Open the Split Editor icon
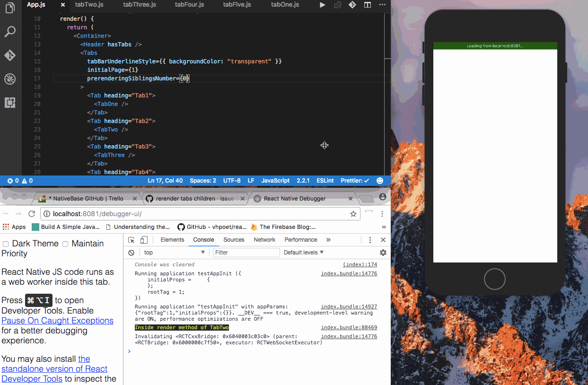This screenshot has width=588, height=385. click(x=368, y=5)
